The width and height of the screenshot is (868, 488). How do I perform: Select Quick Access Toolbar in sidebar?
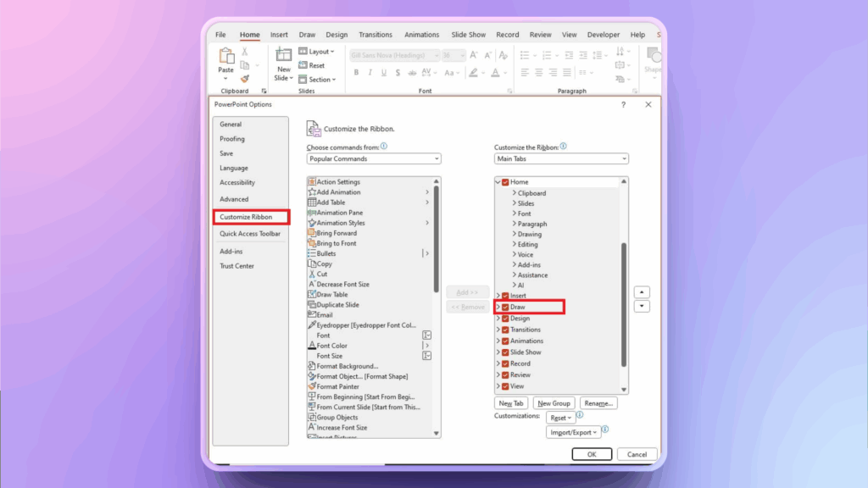pos(250,234)
